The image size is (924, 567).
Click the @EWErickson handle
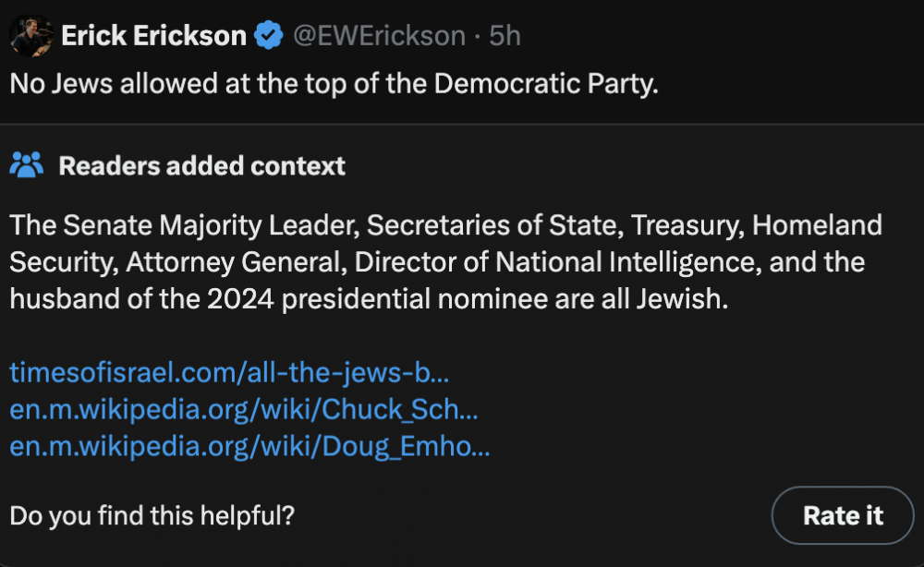point(379,36)
